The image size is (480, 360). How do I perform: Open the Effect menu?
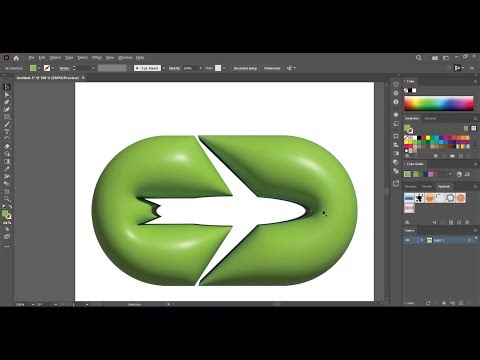(x=97, y=58)
